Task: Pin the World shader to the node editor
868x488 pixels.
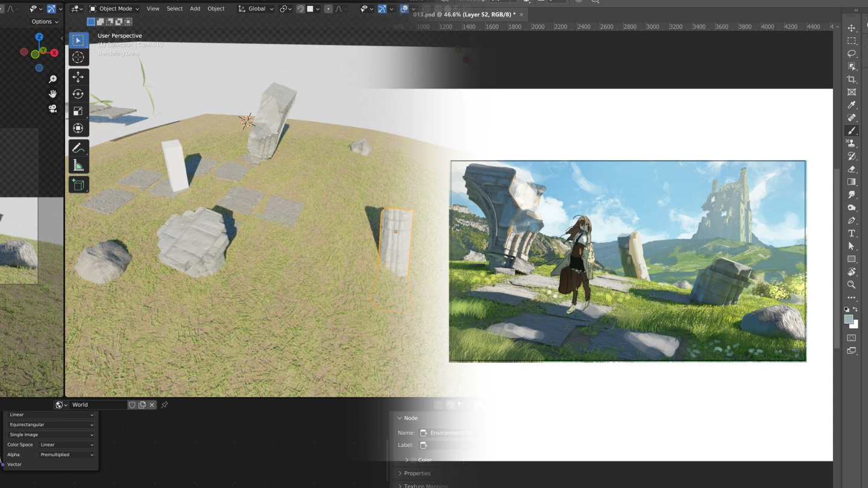Action: [164, 404]
